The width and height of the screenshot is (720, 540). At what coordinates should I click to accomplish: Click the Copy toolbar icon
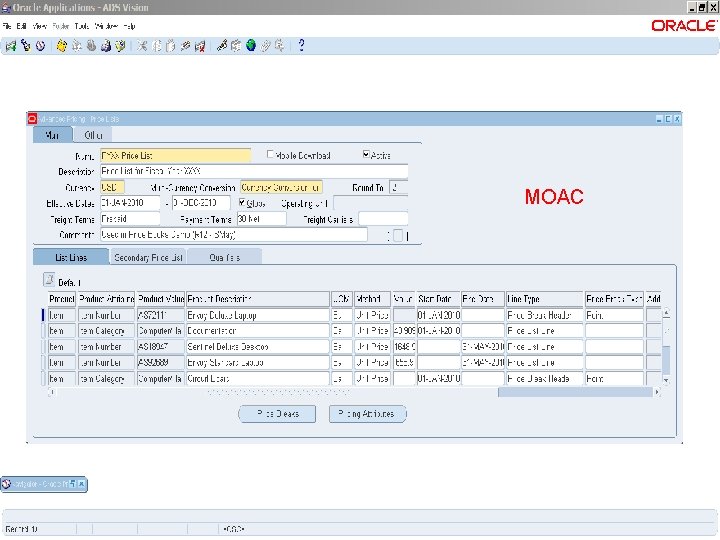(x=157, y=46)
